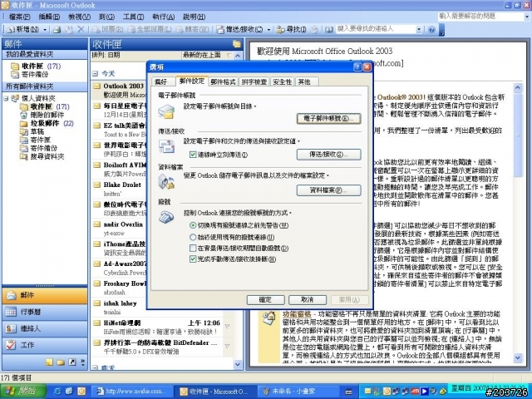The image size is (532, 399).
Task: Click the 電子郵件帳號 button in the dialog
Action: point(328,118)
